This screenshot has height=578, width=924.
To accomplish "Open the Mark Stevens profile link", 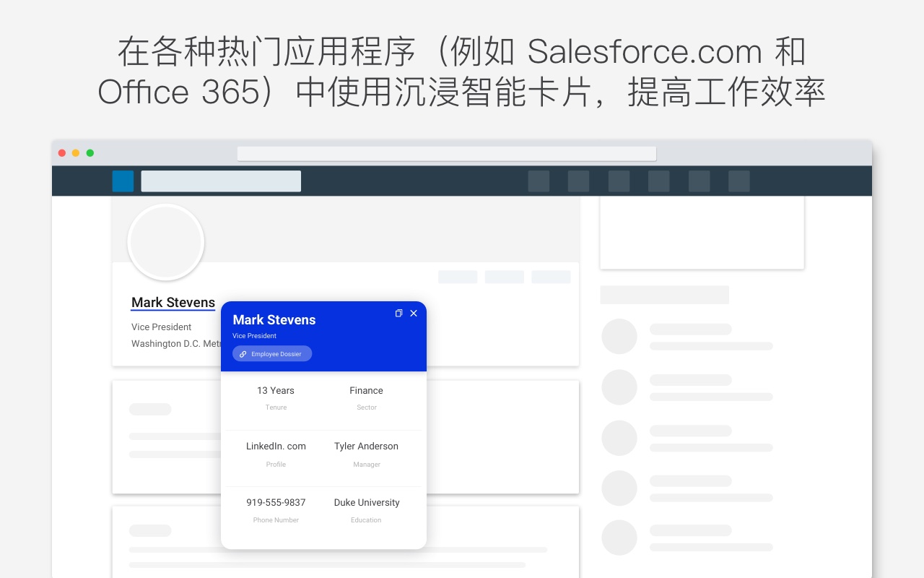I will pyautogui.click(x=173, y=302).
